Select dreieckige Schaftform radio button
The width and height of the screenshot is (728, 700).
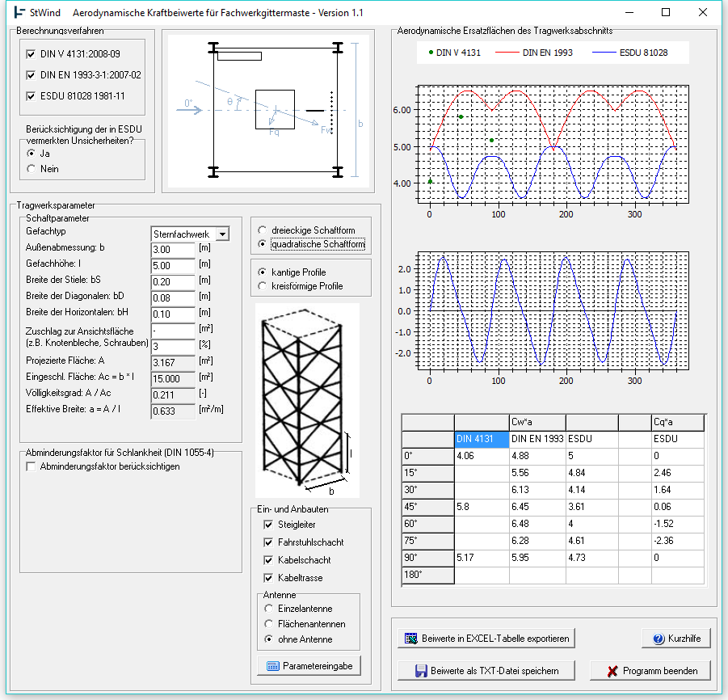pyautogui.click(x=263, y=230)
